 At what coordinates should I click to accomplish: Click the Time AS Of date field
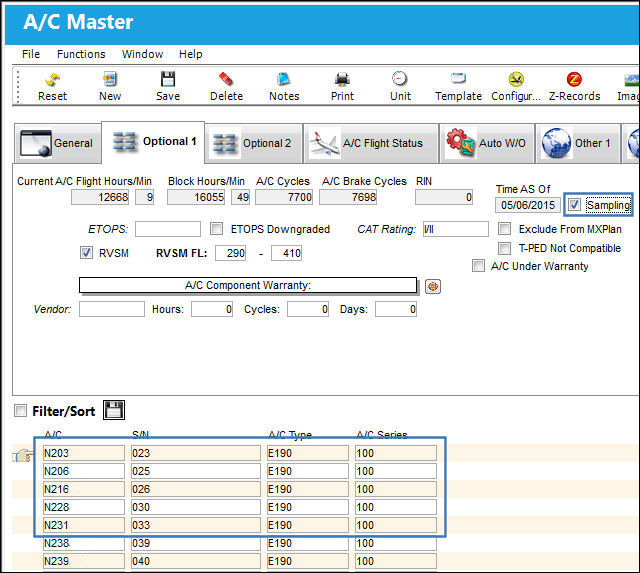pos(528,205)
